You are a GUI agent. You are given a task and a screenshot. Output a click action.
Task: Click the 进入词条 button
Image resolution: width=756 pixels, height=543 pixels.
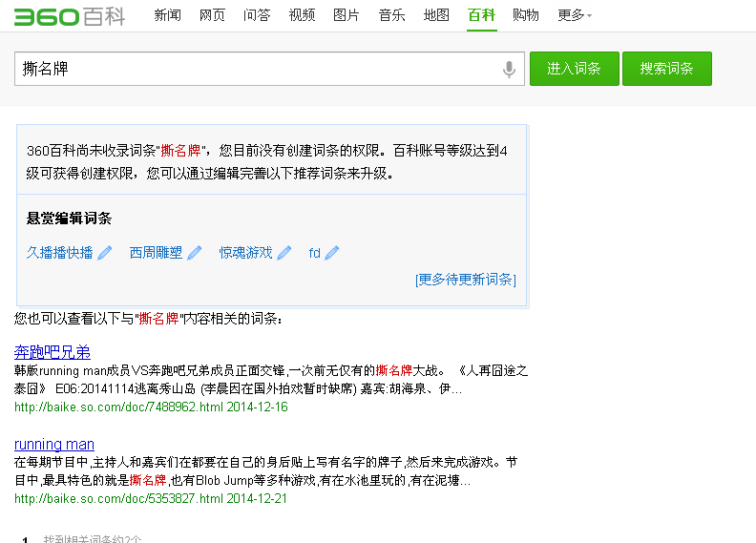575,69
